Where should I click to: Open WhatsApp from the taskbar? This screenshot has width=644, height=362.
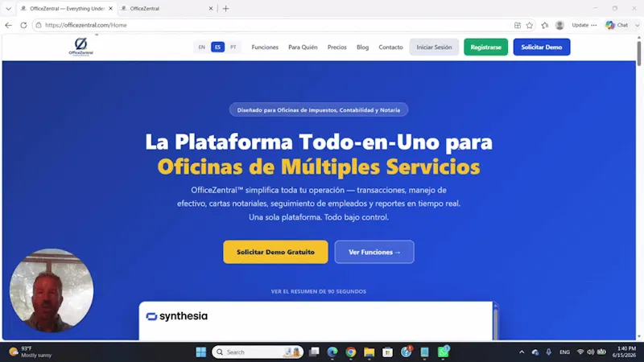(444, 352)
